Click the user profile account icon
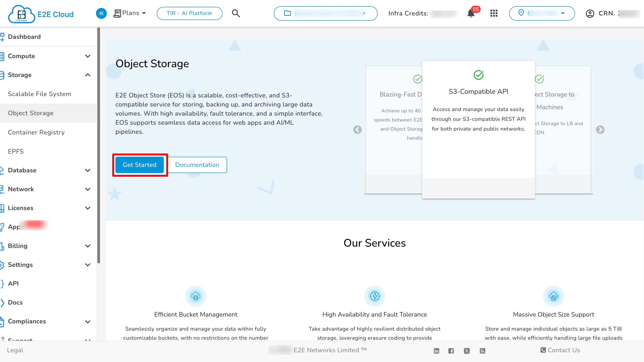The height and width of the screenshot is (362, 644). pos(590,14)
